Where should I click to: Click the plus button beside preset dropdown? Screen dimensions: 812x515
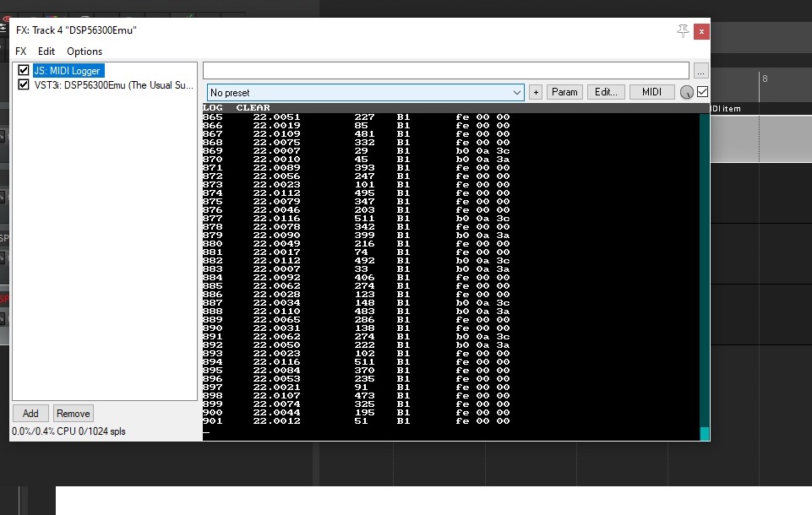coord(536,92)
